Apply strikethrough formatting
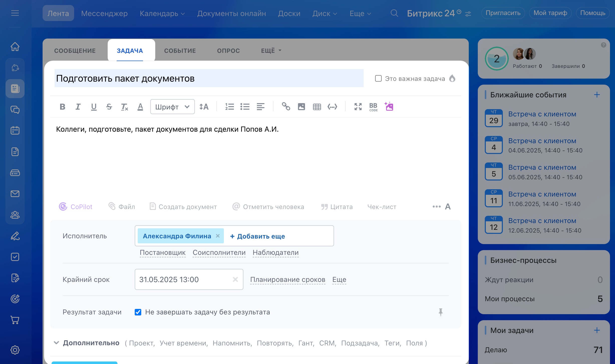The width and height of the screenshot is (615, 364). tap(109, 107)
